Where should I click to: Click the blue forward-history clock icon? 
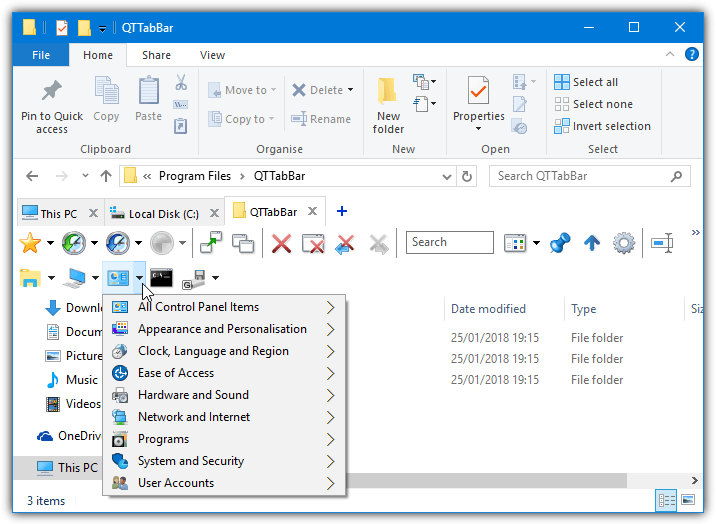[x=118, y=242]
